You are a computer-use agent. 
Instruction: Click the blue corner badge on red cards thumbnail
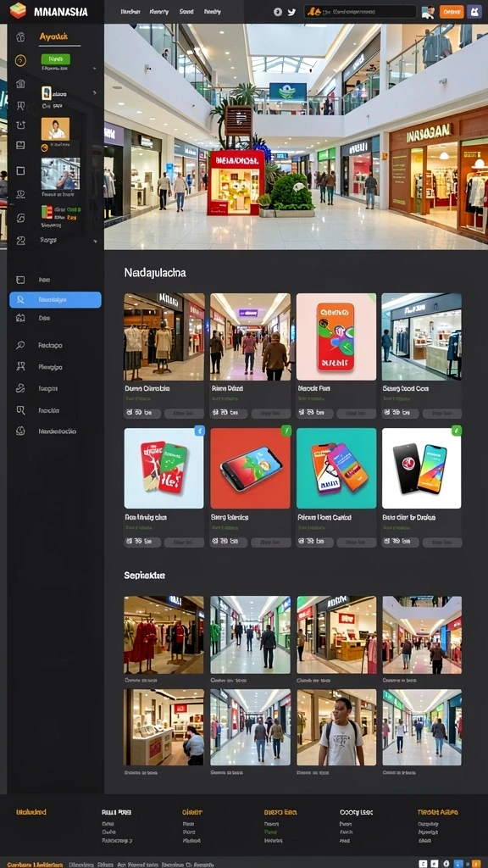click(x=200, y=431)
